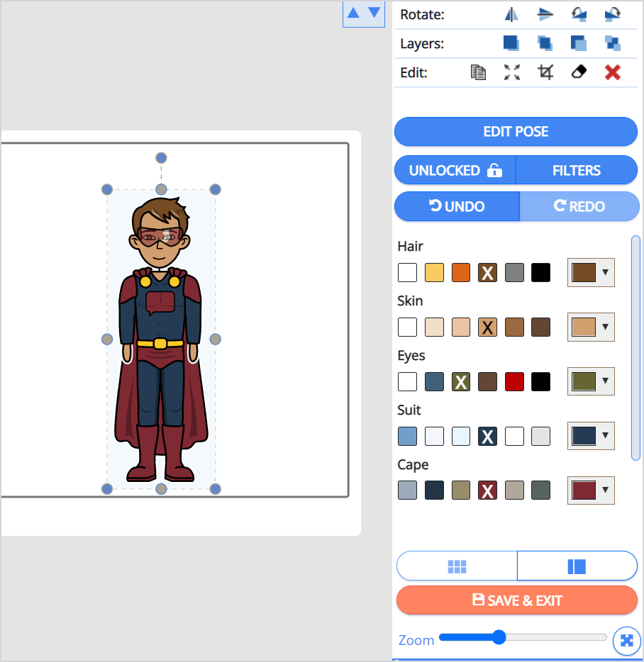Open the Eyes custom color dropdown
Image resolution: width=644 pixels, height=662 pixels.
pos(591,381)
